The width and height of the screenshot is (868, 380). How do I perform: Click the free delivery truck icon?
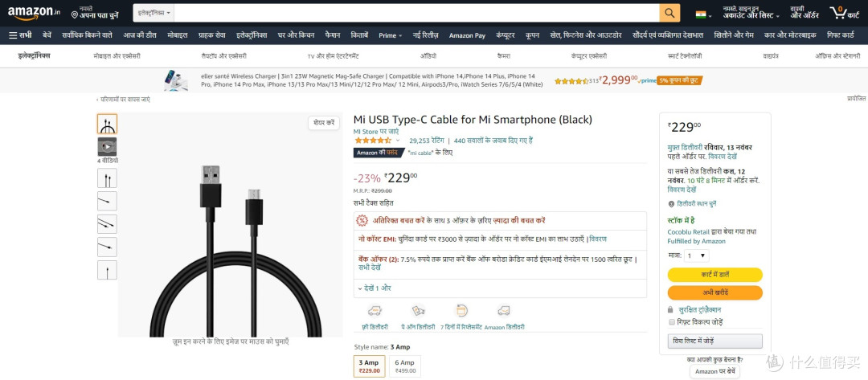coord(375,310)
